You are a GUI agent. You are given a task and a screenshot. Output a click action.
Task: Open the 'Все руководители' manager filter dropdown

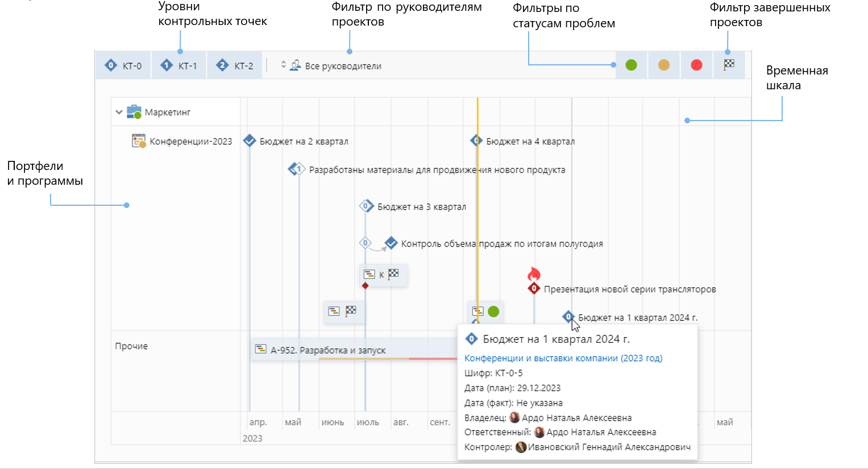point(331,66)
